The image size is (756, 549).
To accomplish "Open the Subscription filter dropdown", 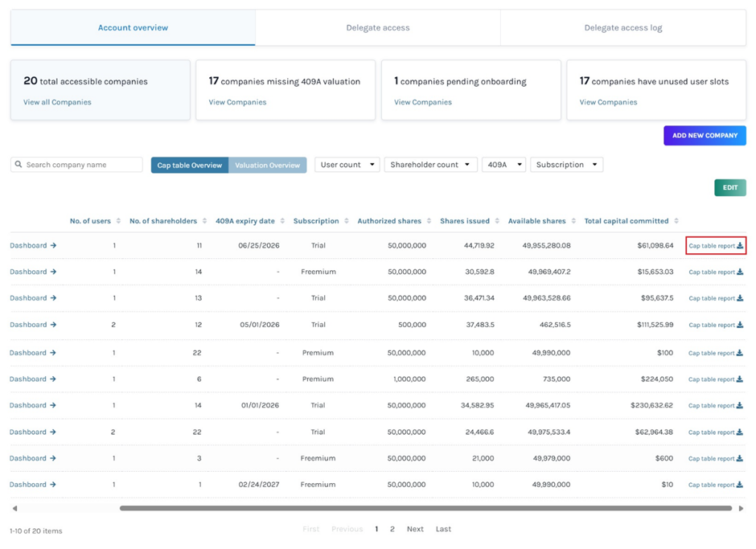I will 566,165.
